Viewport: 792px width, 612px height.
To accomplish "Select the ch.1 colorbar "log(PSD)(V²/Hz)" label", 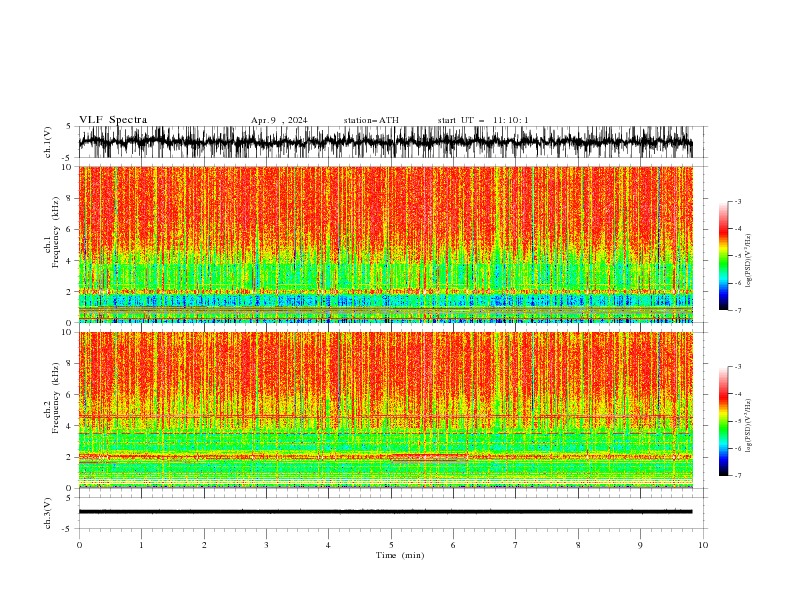I will 748,261.
